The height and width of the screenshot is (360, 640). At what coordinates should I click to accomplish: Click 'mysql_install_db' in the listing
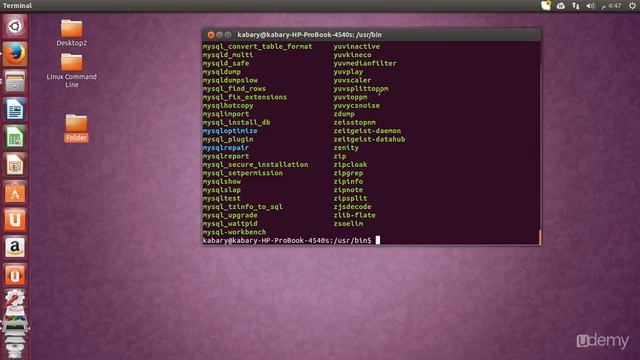[236, 122]
